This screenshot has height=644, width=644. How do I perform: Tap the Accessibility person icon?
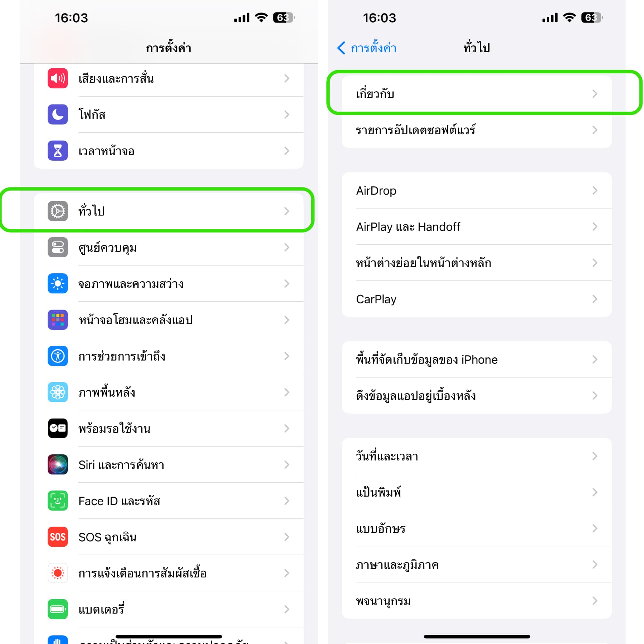click(x=58, y=356)
